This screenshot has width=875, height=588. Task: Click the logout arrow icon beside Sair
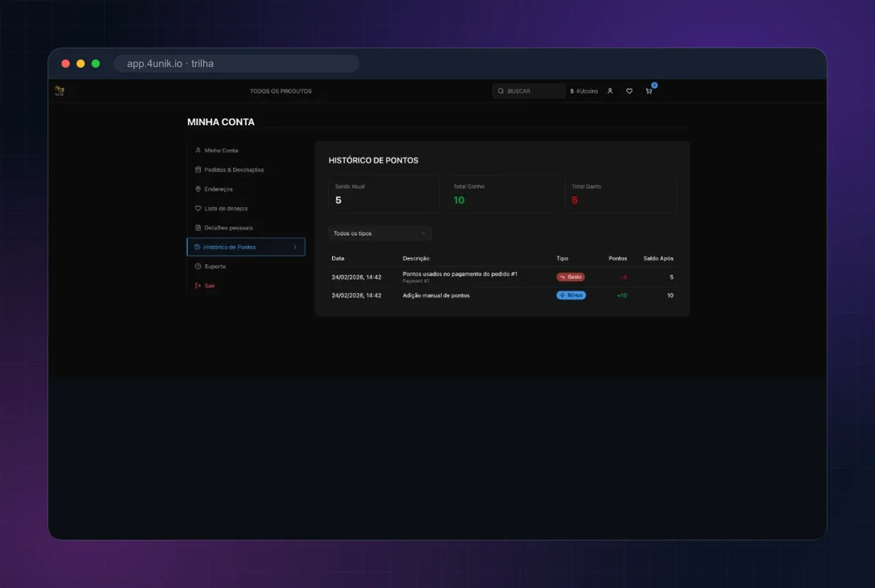(198, 285)
